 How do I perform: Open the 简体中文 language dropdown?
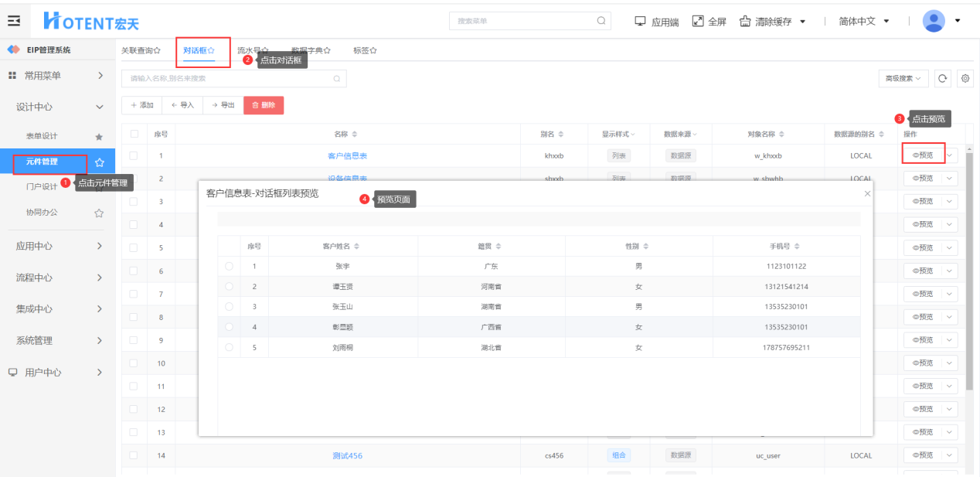coord(864,21)
